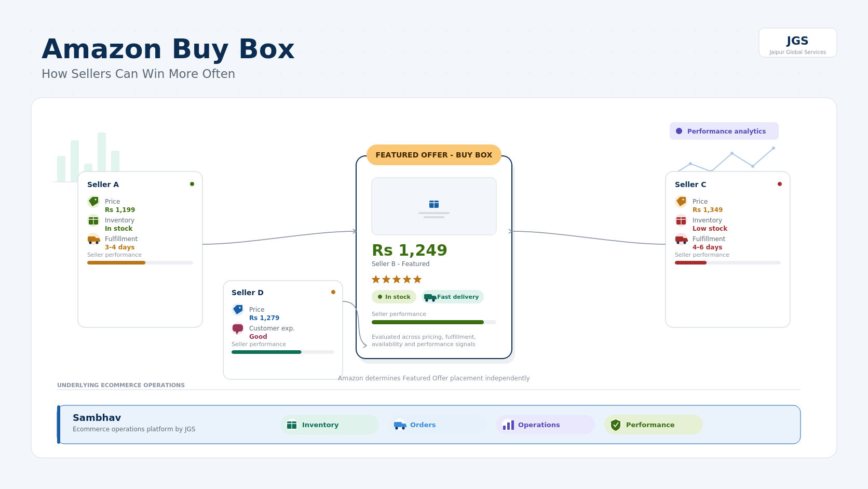Select the Operations pill
This screenshot has height=489, width=868.
pyautogui.click(x=546, y=425)
